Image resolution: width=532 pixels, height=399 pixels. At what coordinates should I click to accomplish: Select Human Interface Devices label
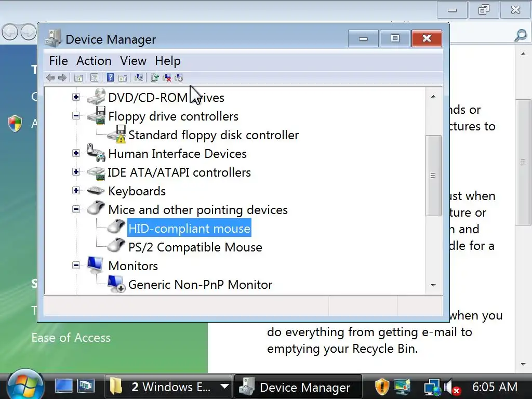[x=177, y=154]
